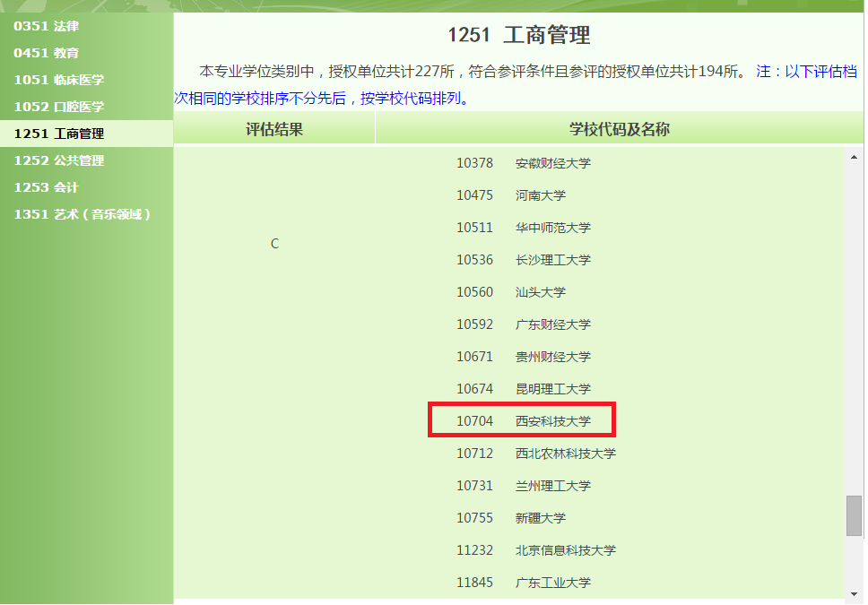Open the 1252 公共管理 category

(59, 160)
